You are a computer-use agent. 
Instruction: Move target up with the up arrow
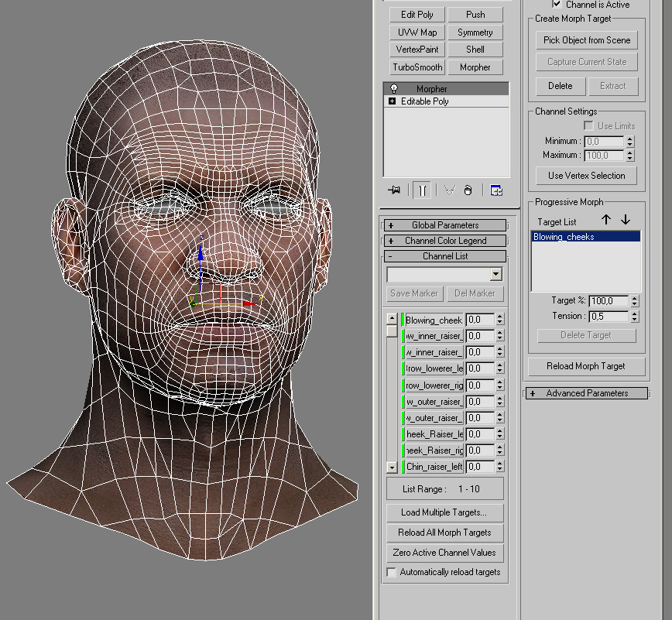[606, 221]
